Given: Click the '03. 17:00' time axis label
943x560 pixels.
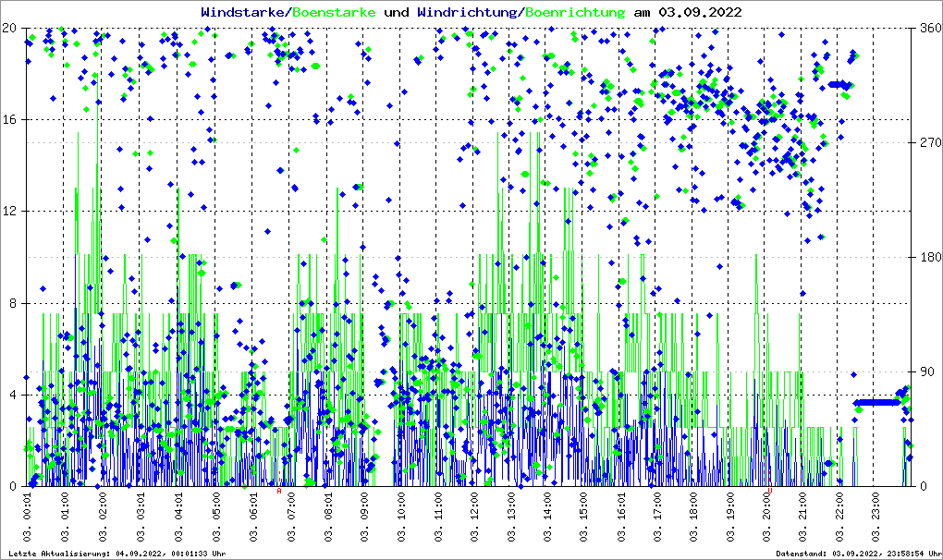Looking at the screenshot, I should pos(658,519).
